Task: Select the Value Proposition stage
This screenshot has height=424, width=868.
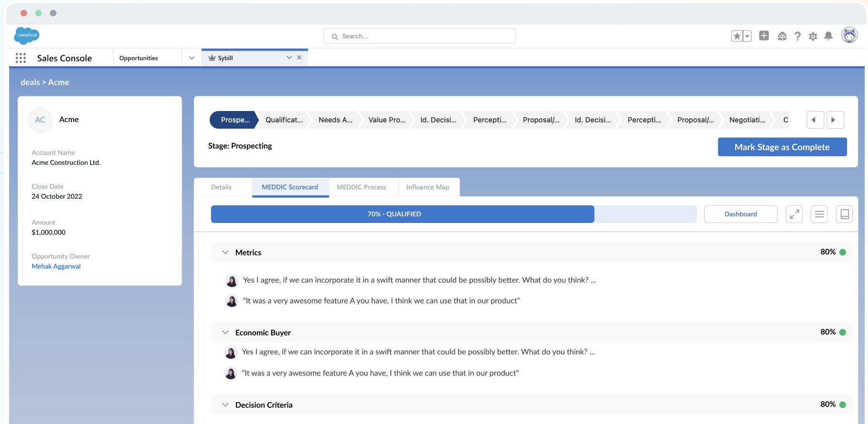Action: pyautogui.click(x=387, y=120)
